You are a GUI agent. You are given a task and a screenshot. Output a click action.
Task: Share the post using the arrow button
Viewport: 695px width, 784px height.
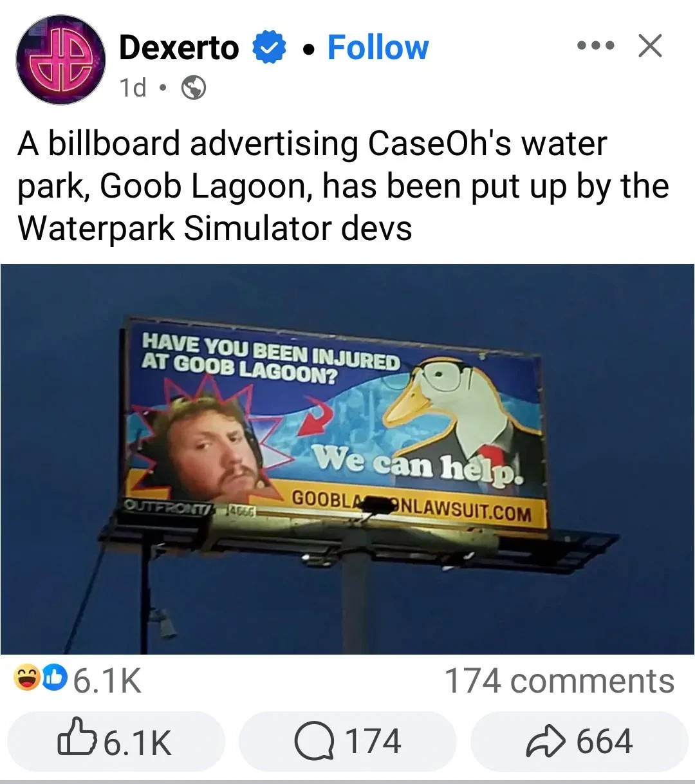[579, 741]
